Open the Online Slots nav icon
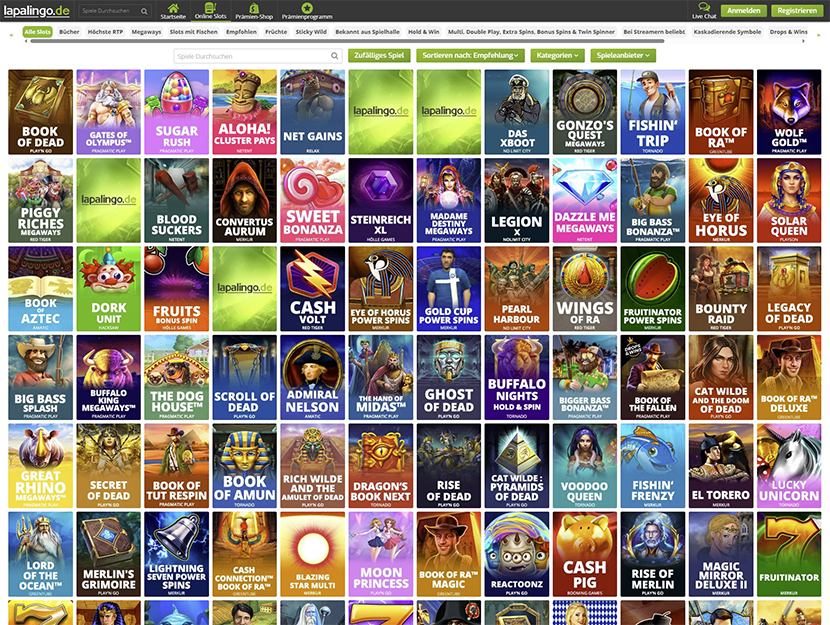 [x=210, y=8]
